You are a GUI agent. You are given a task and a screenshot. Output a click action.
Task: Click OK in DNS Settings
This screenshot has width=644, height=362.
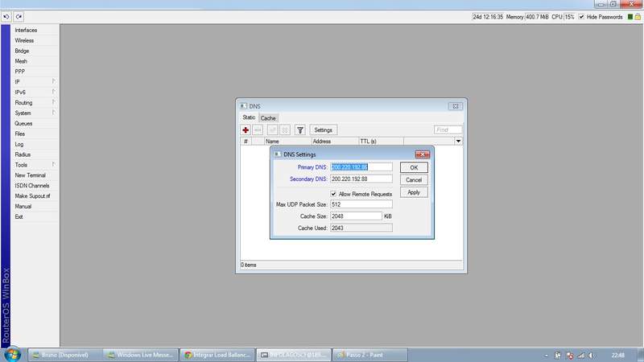tap(414, 167)
